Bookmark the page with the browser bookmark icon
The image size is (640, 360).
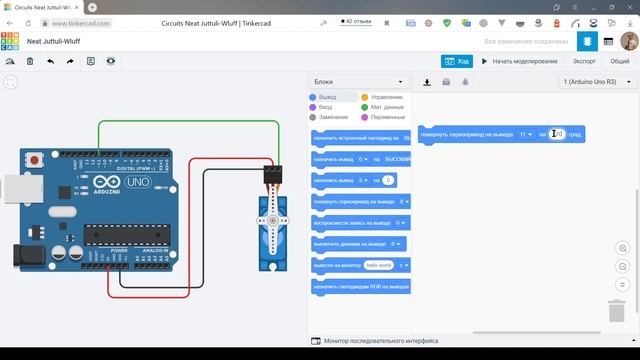[x=387, y=23]
